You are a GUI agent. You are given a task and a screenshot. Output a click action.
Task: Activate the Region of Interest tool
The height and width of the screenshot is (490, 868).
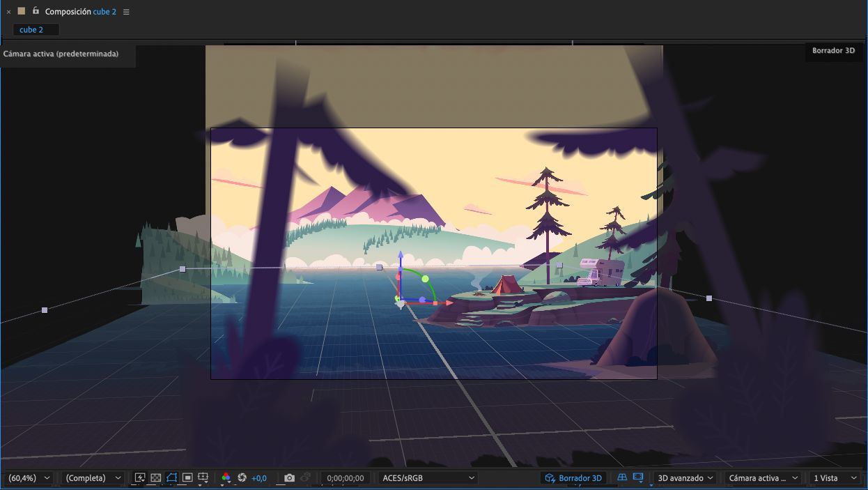[188, 477]
